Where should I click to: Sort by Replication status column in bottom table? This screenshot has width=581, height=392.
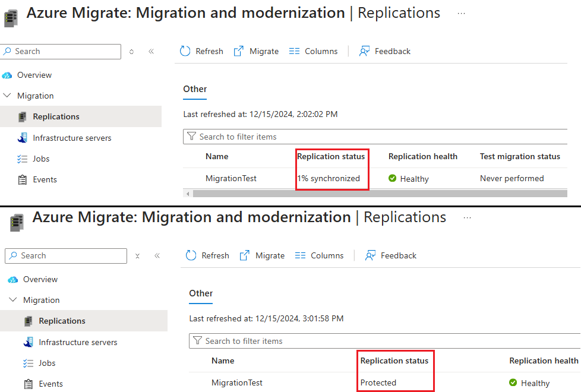tap(394, 361)
